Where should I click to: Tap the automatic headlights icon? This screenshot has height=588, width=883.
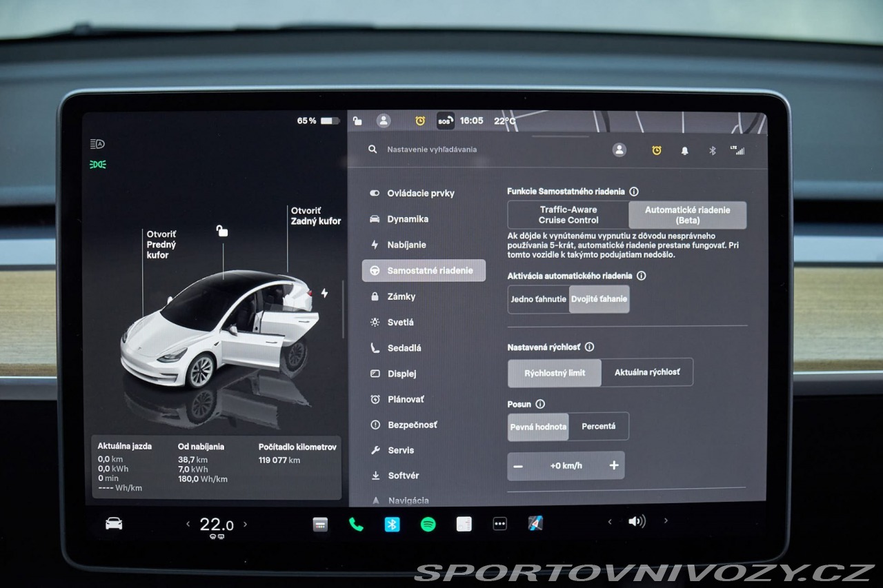tap(97, 144)
